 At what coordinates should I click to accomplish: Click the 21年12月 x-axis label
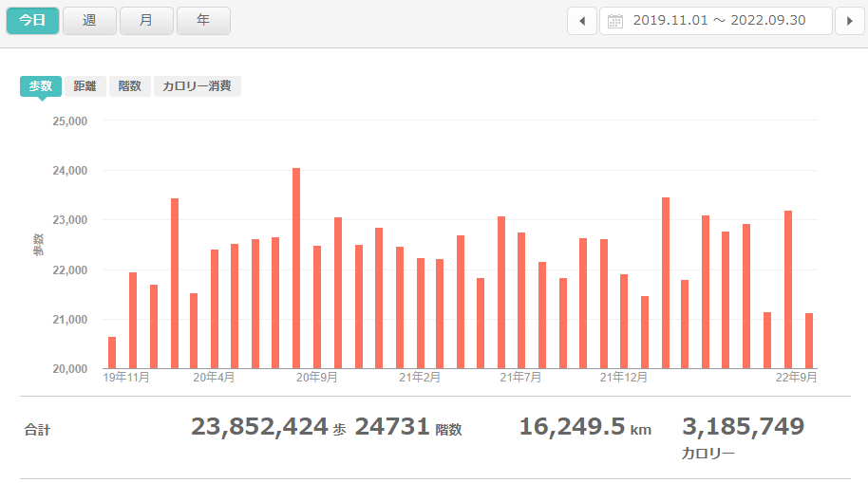[623, 378]
